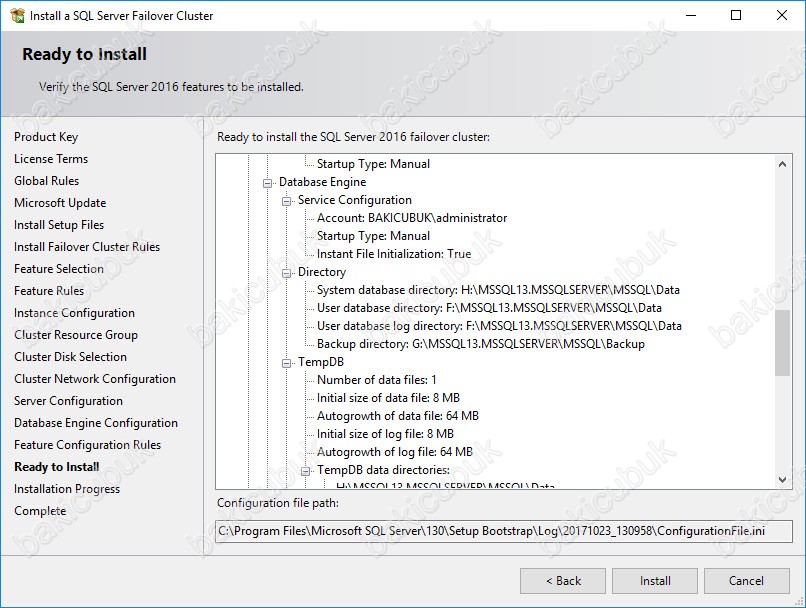Viewport: 806px width, 608px height.
Task: Select the User database directory row
Action: click(x=489, y=308)
